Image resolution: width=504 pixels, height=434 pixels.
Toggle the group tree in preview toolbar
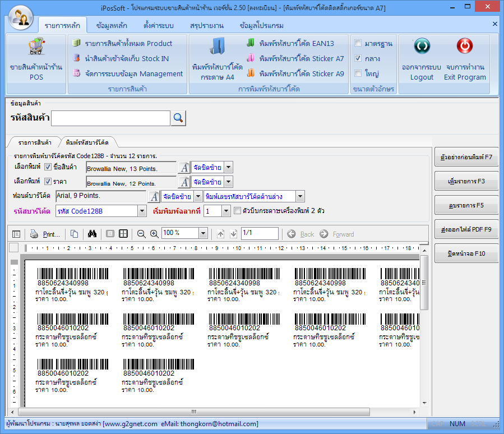click(x=16, y=234)
